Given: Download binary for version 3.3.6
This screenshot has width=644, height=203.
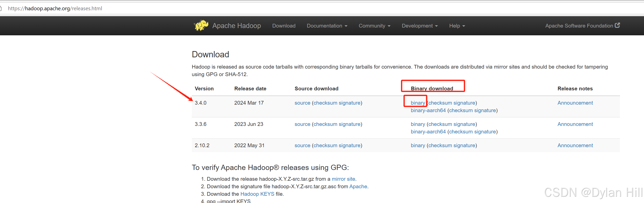Looking at the screenshot, I should point(418,124).
